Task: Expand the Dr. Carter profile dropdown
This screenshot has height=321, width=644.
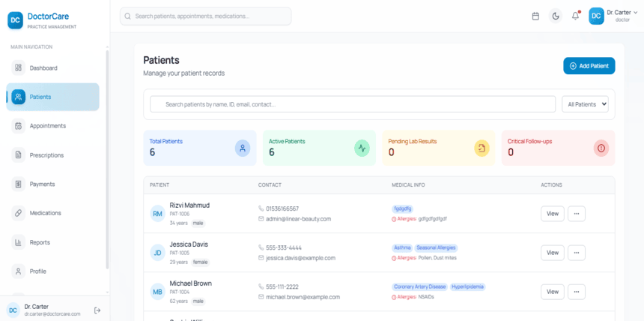Action: click(x=613, y=16)
